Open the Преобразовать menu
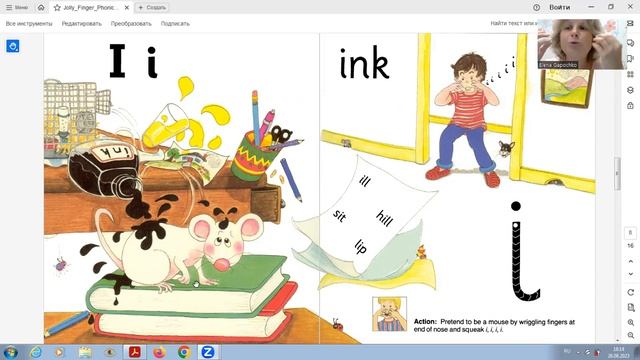Screen dimensions: 640x360 131,24
